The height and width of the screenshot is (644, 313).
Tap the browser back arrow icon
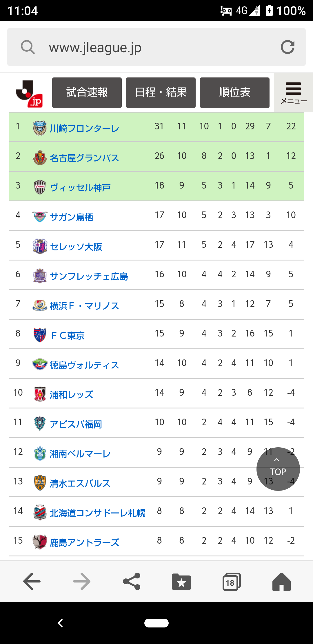tap(32, 581)
